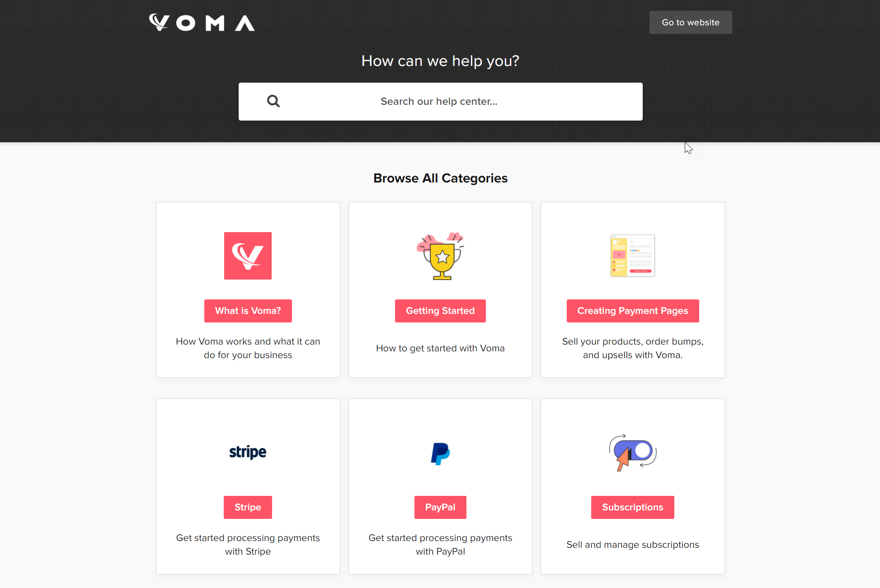This screenshot has height=588, width=880.
Task: Click the PayPal logo
Action: (440, 453)
